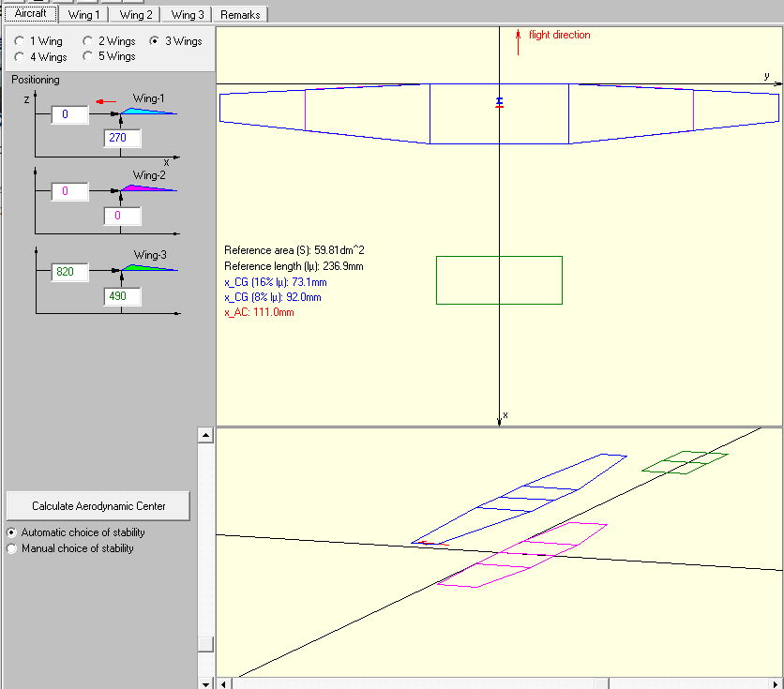Go to the Wing 3 tab
The width and height of the screenshot is (784, 689).
(188, 14)
